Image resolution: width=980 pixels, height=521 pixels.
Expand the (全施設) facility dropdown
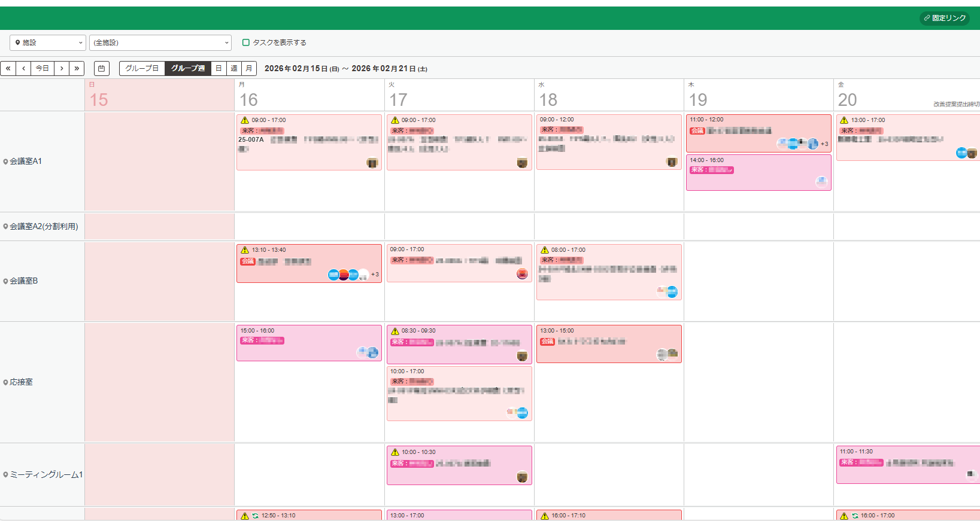click(x=160, y=42)
